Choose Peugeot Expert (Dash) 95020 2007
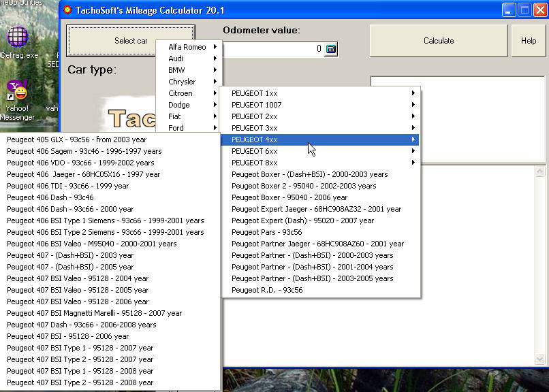The image size is (549, 392). [x=321, y=220]
